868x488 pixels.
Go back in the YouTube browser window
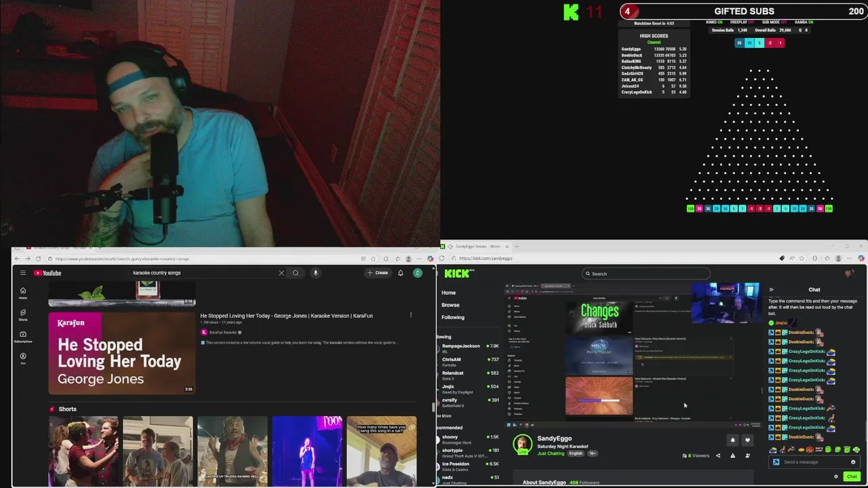(18, 259)
